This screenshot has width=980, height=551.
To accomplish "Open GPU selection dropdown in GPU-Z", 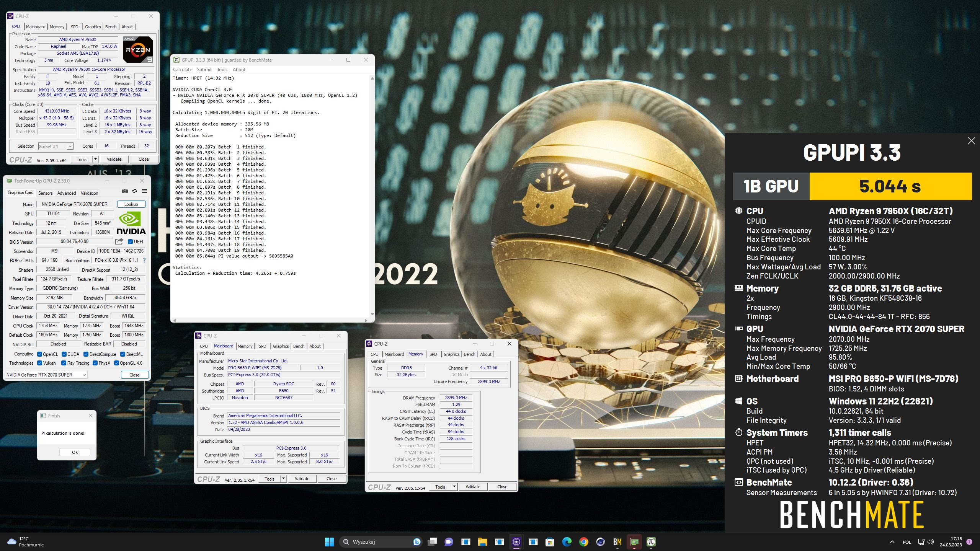I will [46, 375].
